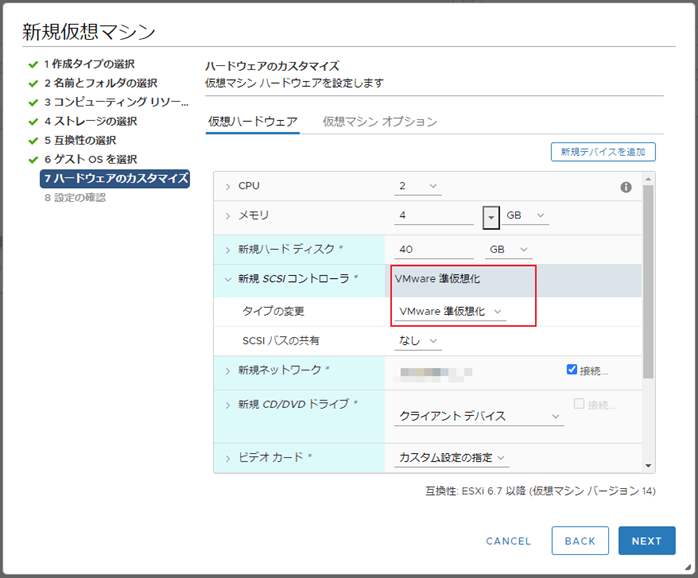Click the CANCEL button
This screenshot has height=578, width=698.
[508, 541]
